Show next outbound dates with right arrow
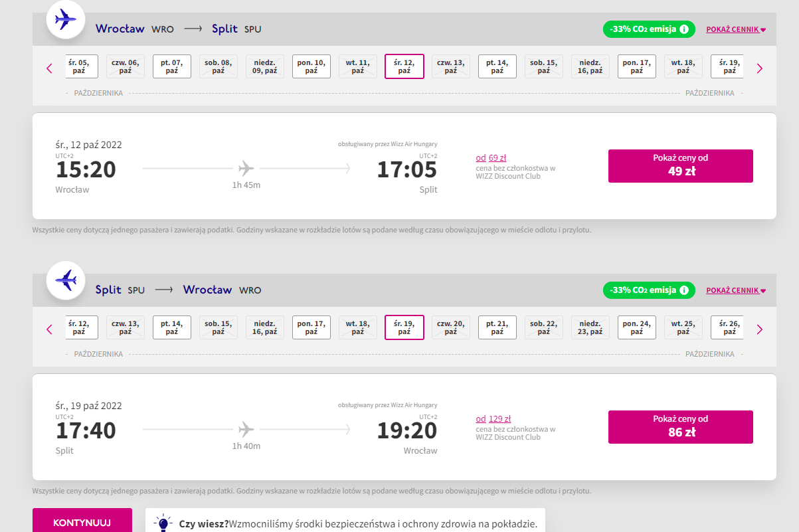Image resolution: width=799 pixels, height=532 pixels. 760,68
